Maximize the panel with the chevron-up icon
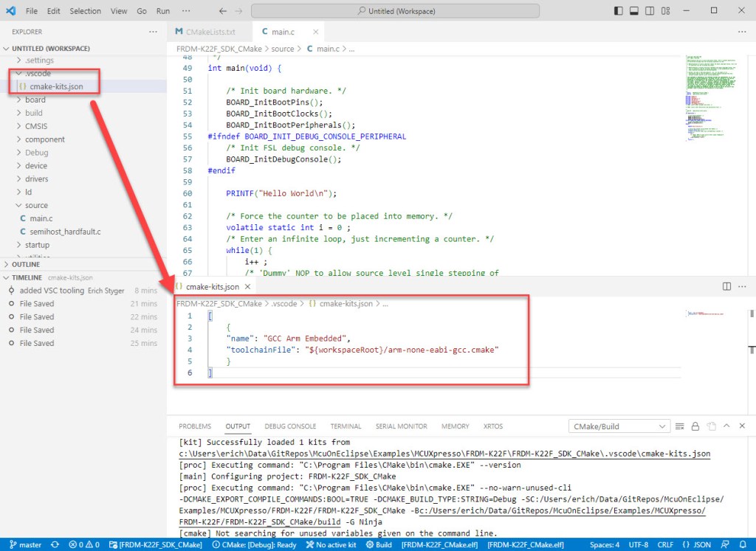Screen dimensions: 756x551 (726, 426)
